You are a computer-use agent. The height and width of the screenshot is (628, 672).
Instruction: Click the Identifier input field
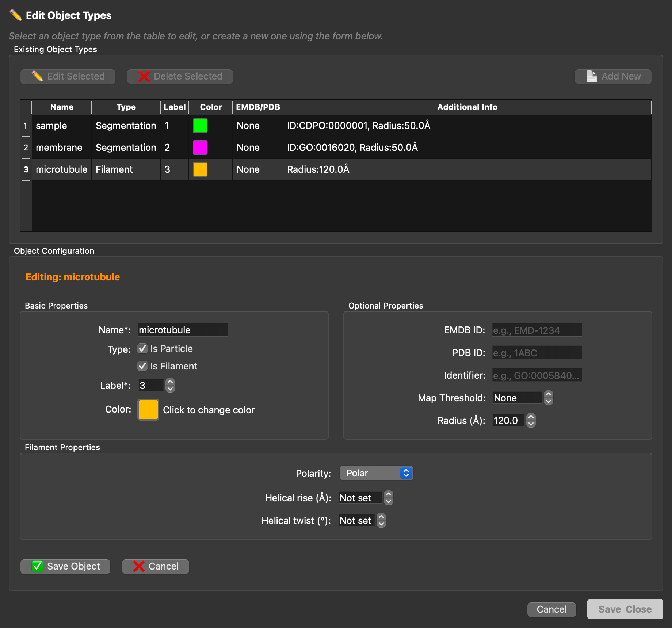pyautogui.click(x=537, y=375)
